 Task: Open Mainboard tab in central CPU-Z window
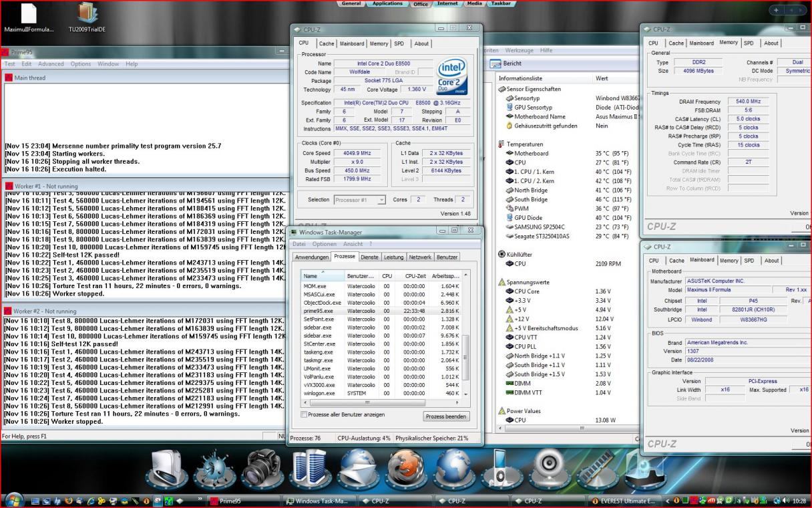pyautogui.click(x=352, y=43)
